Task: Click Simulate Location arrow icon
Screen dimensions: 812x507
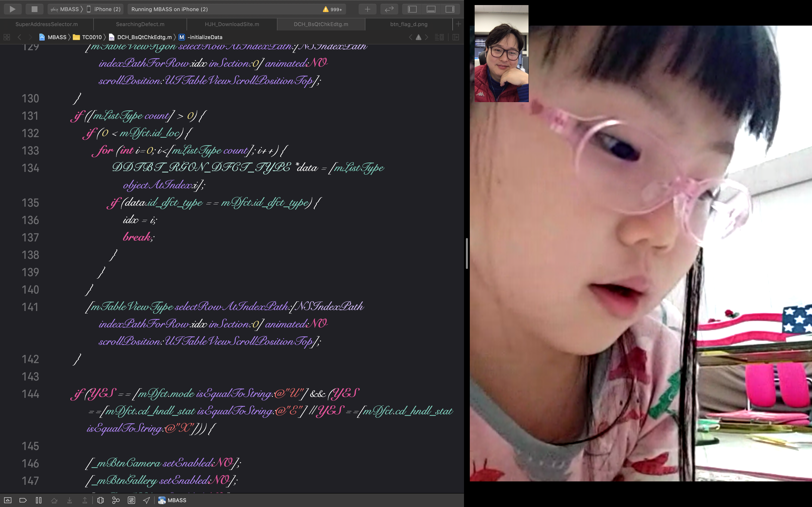Action: [x=147, y=500]
